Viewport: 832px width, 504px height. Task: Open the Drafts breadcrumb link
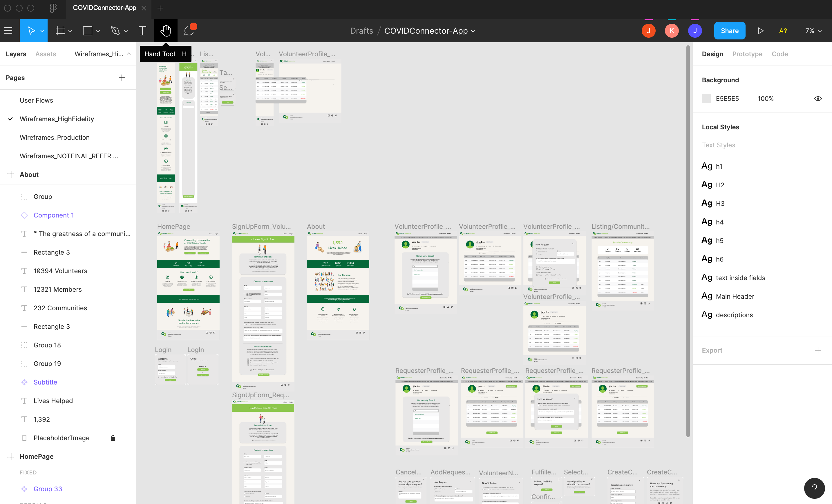361,31
